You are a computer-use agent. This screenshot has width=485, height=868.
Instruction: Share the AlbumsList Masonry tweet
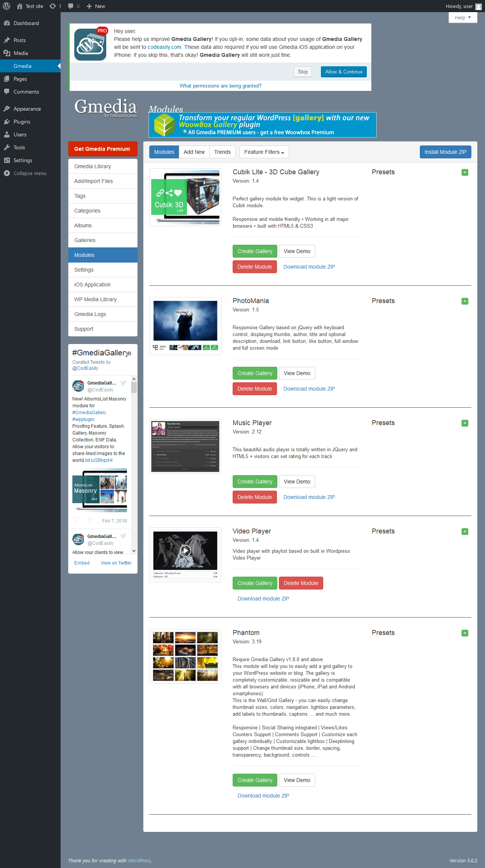(91, 520)
